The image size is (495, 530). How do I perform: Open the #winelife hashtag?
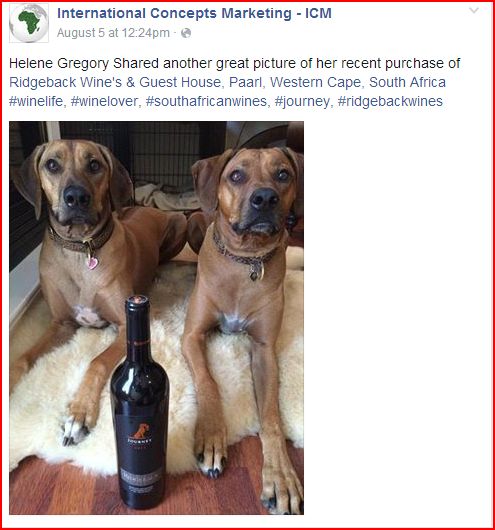[x=36, y=101]
